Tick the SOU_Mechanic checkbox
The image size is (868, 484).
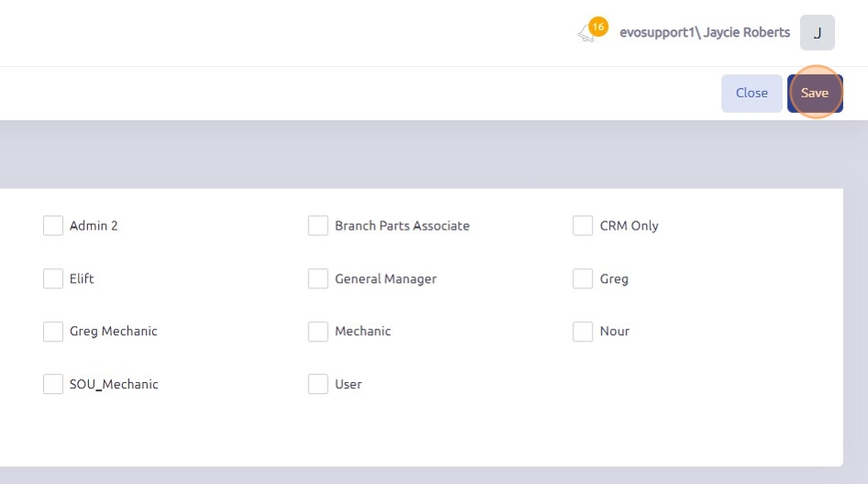point(53,384)
